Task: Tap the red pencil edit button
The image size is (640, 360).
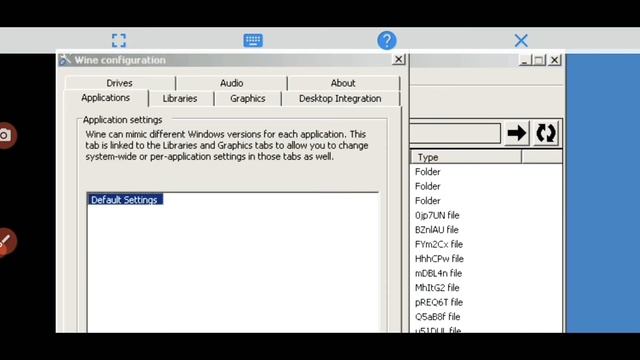Action: [x=6, y=242]
